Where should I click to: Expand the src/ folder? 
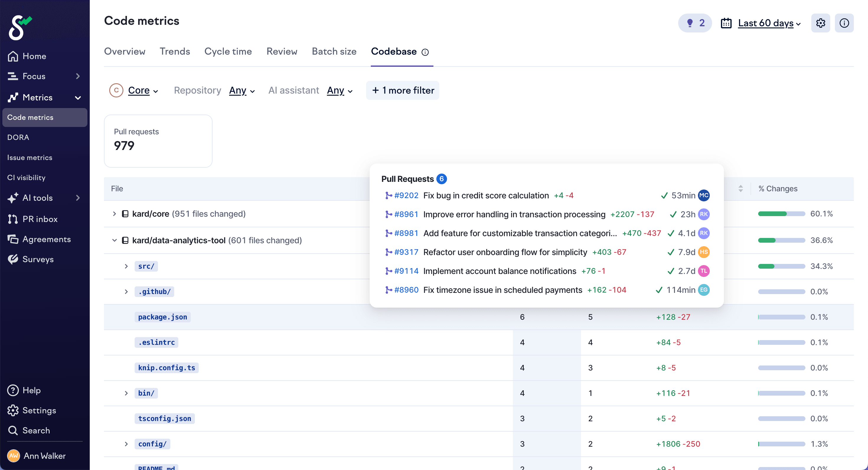tap(126, 266)
